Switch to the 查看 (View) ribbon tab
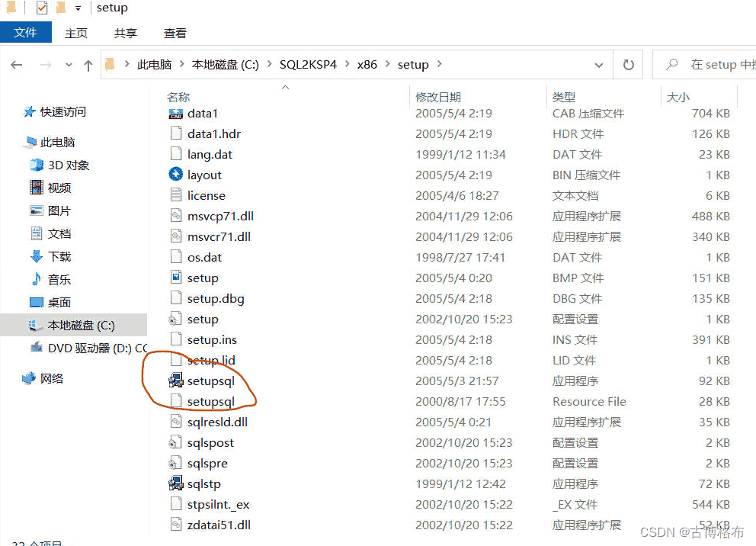 pos(175,34)
